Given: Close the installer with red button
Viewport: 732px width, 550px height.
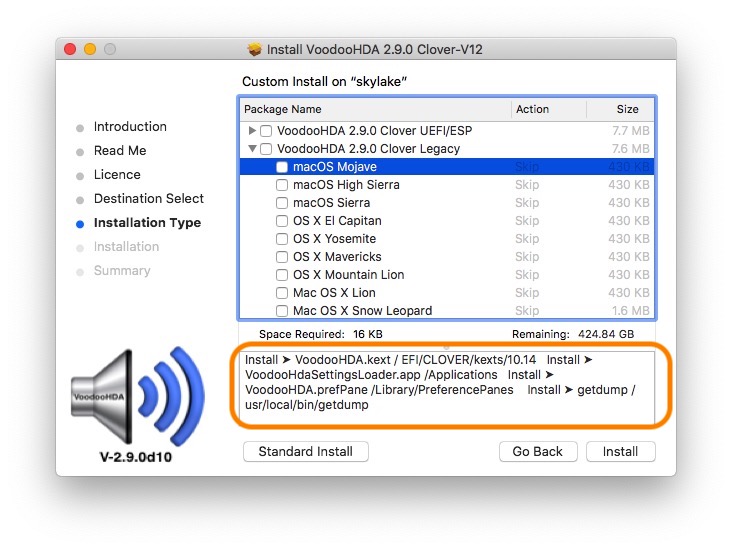Looking at the screenshot, I should click(70, 49).
